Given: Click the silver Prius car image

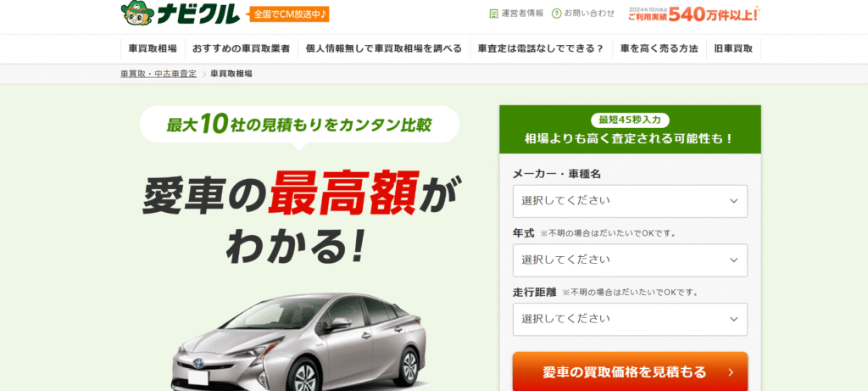Looking at the screenshot, I should pos(301,342).
